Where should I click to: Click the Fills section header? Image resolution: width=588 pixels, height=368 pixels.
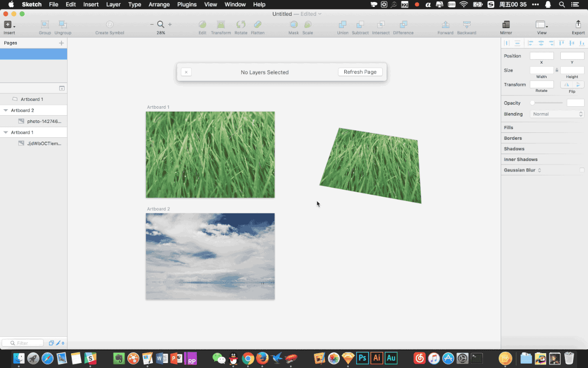(509, 127)
